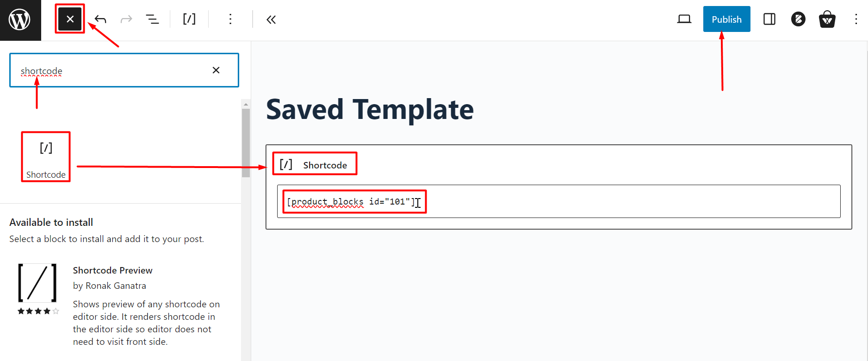Open the editor Options three-dot menu
868x361 pixels.
(x=857, y=19)
